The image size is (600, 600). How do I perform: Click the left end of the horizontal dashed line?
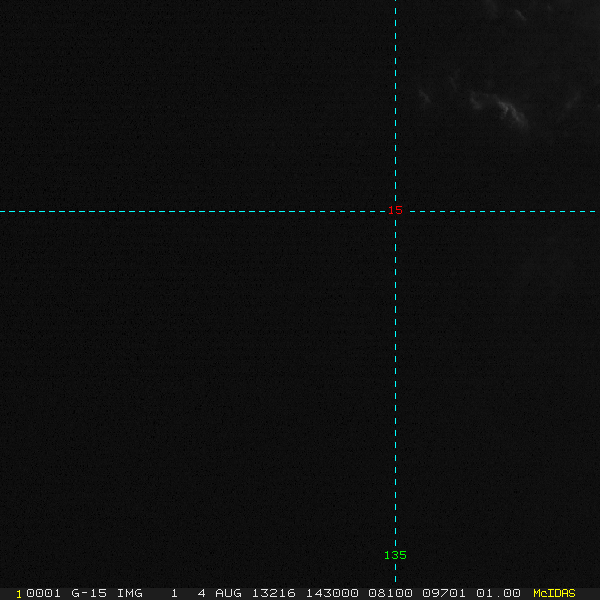[x=3, y=211]
